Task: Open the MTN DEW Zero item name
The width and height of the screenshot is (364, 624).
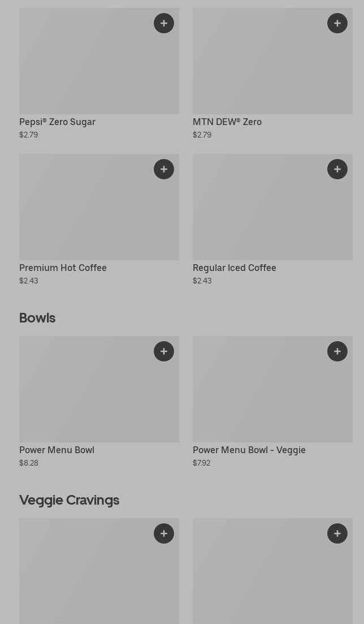Action: point(227,122)
